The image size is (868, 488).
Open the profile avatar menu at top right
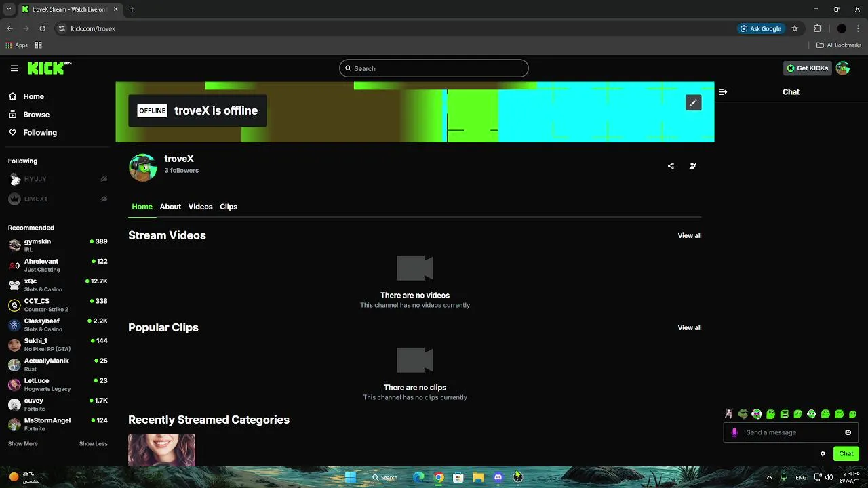[x=843, y=68]
